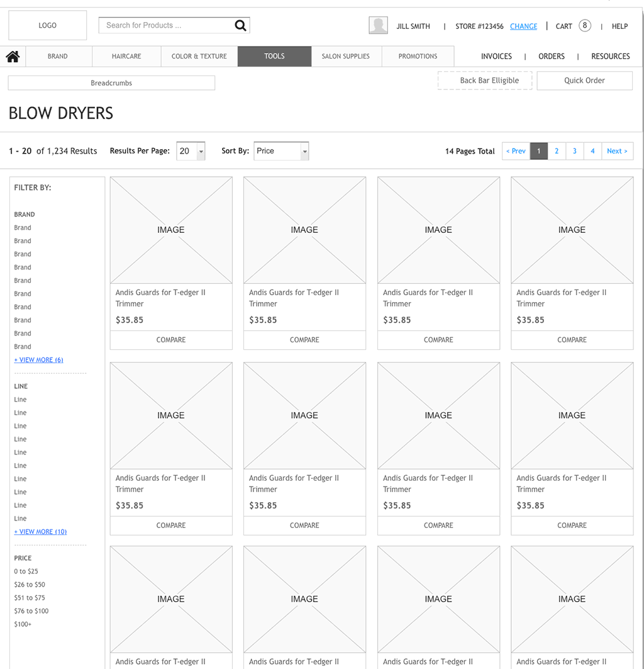Click COMPARE on last top-row product
644x669 pixels.
(572, 340)
